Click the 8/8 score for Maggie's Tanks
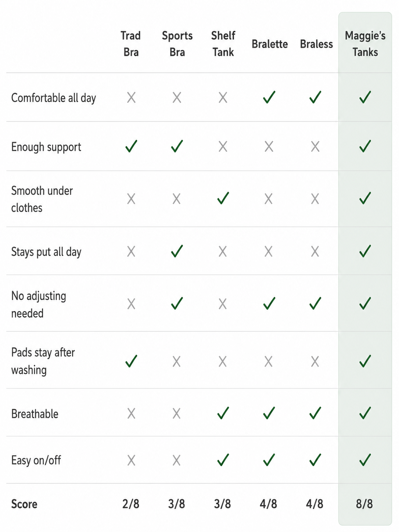The width and height of the screenshot is (399, 532). (x=364, y=504)
